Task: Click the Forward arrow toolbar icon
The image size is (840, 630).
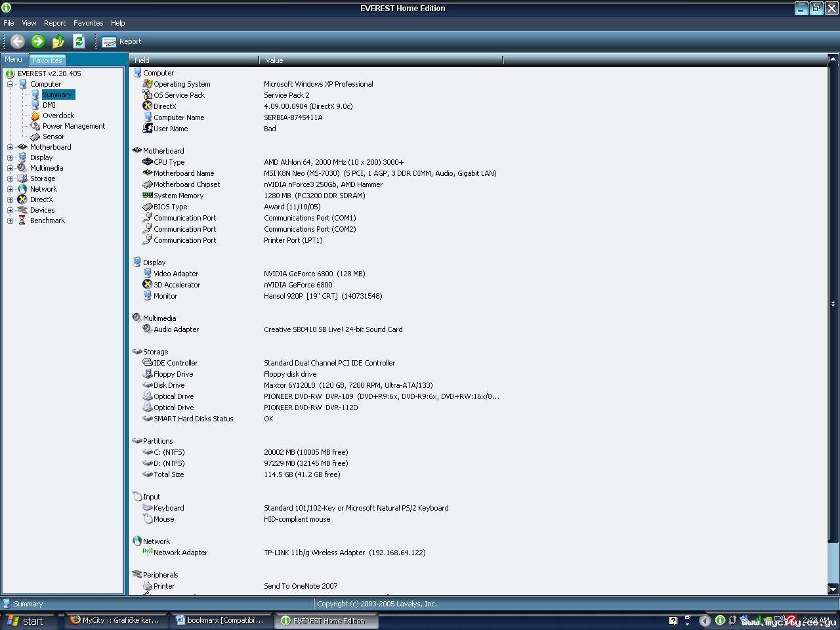Action: tap(38, 41)
